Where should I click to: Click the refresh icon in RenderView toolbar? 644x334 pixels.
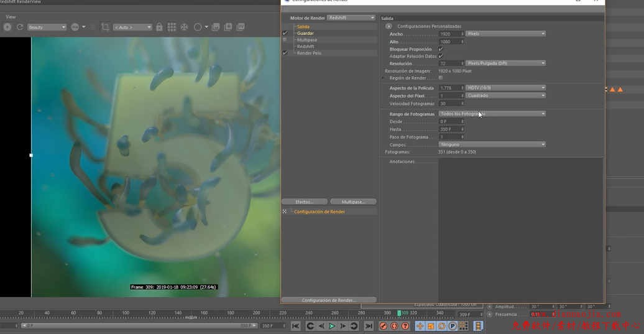[20, 27]
